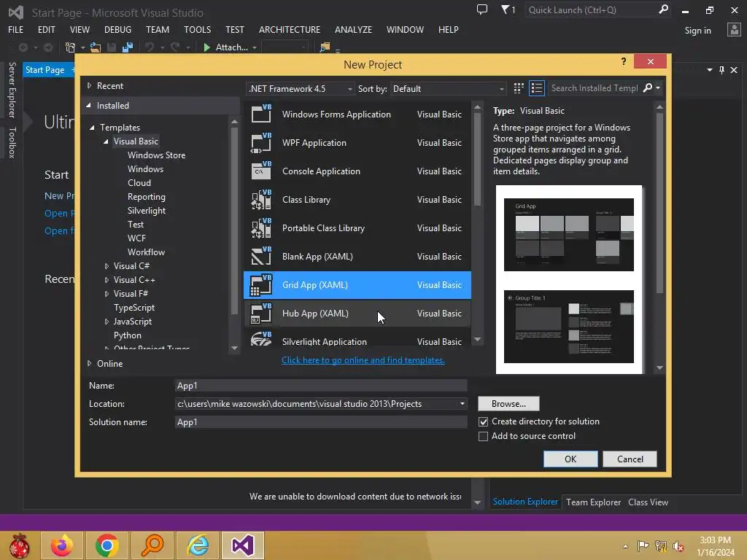
Task: Choose the WPF Application template icon
Action: (261, 142)
